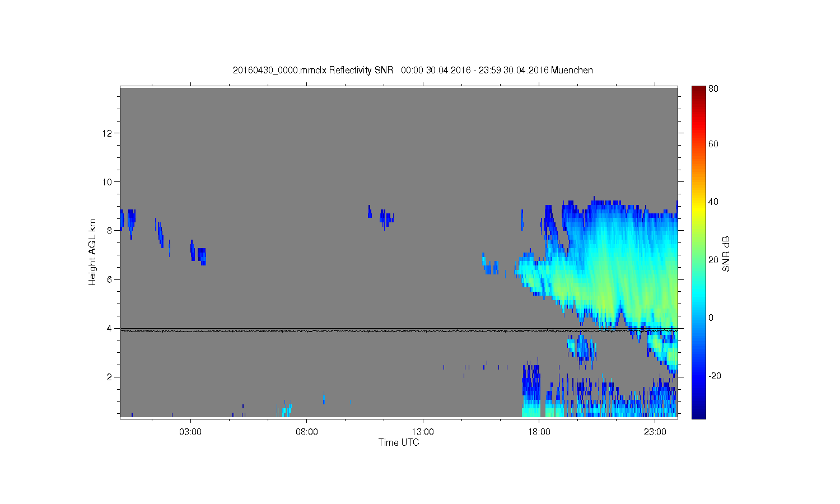Click the 'Time UTC' axis label
The width and height of the screenshot is (840, 504).
[399, 442]
